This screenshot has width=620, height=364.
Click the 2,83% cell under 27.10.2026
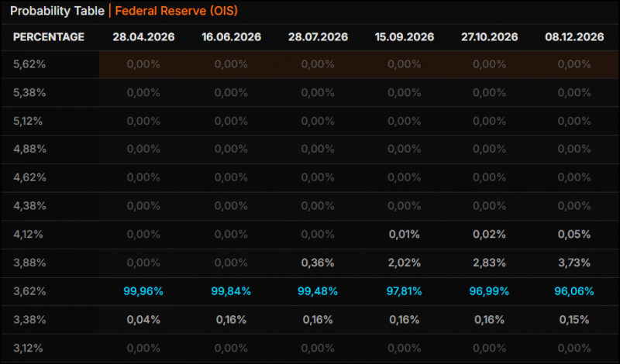(x=490, y=263)
